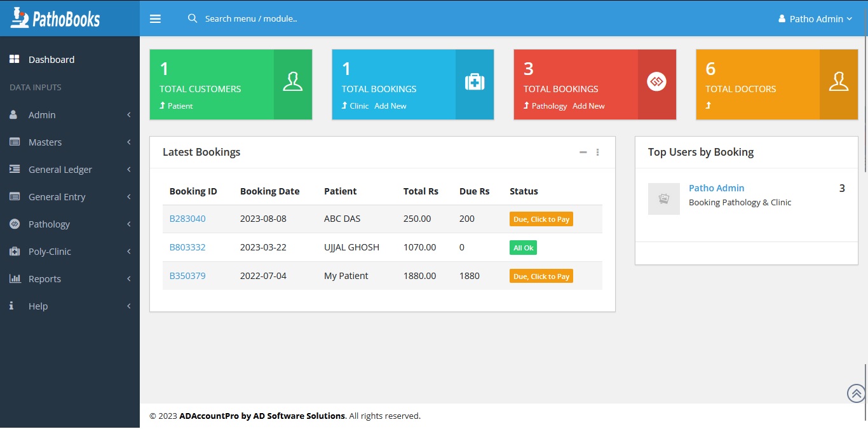Open booking B283040 link
This screenshot has height=429, width=868.
coord(187,219)
